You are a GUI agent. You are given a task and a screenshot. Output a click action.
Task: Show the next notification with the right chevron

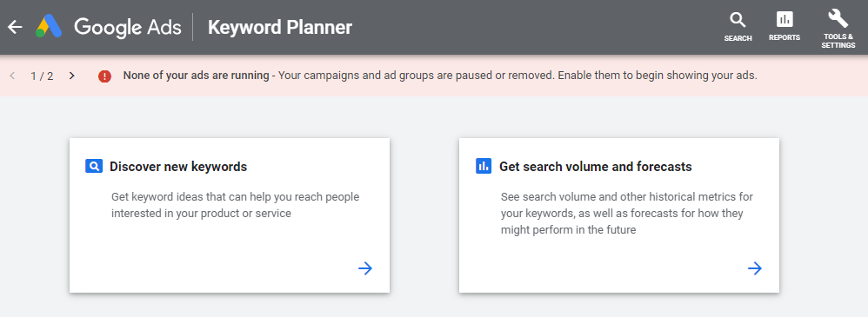click(x=72, y=76)
